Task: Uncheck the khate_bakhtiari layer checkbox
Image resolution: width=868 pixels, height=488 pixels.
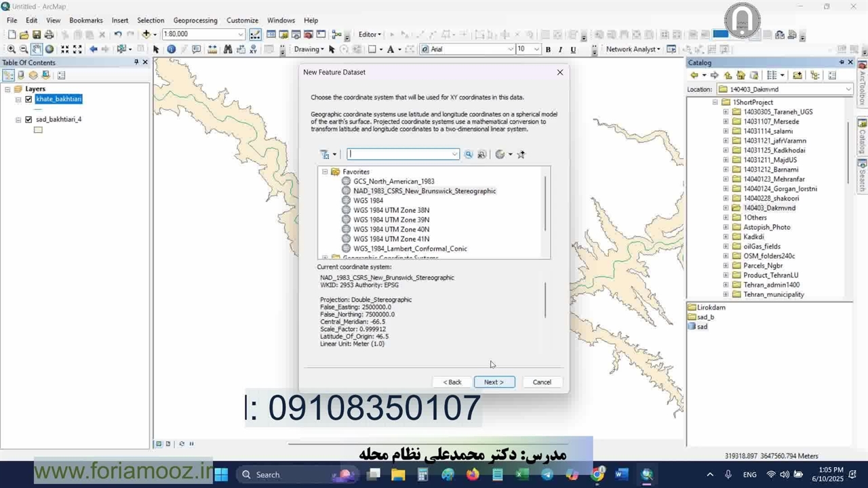Action: tap(28, 99)
